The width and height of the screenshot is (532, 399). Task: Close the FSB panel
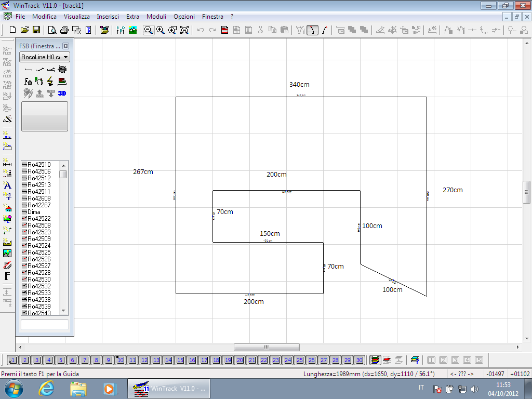[x=66, y=46]
